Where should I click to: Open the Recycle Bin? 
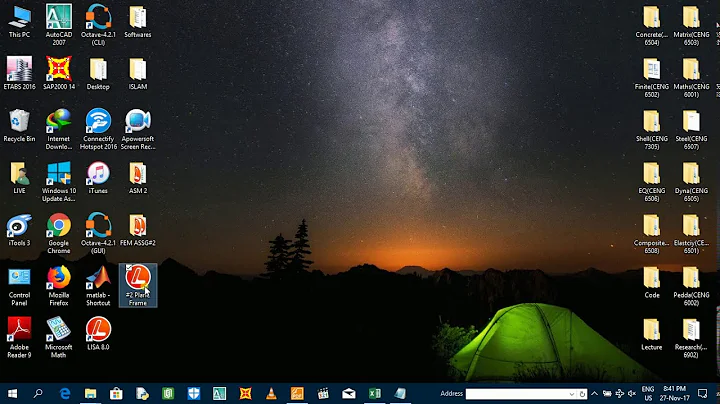pos(19,126)
